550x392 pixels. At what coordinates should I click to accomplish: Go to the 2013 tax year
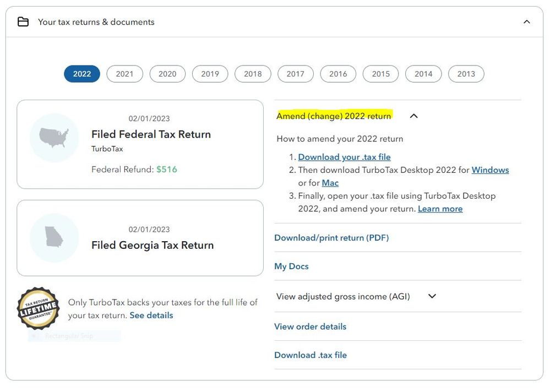click(466, 74)
